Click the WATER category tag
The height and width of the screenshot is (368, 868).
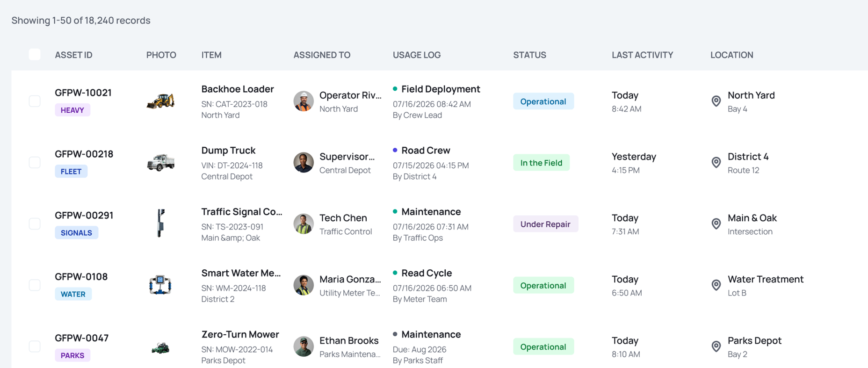click(73, 294)
